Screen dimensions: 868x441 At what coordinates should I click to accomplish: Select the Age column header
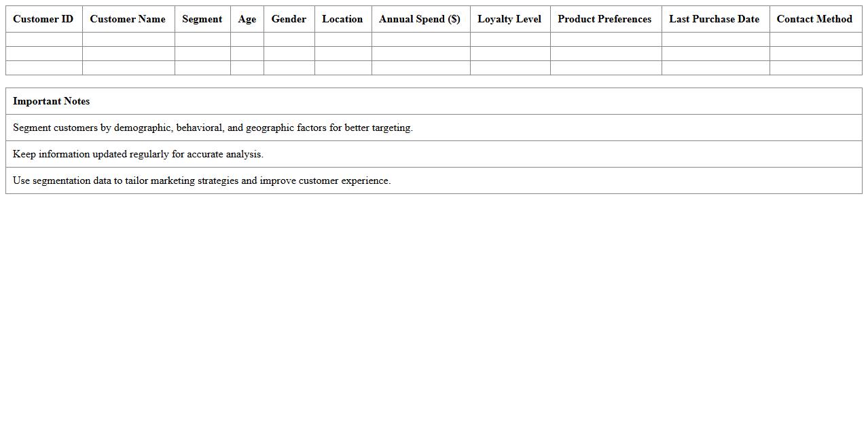tap(247, 19)
